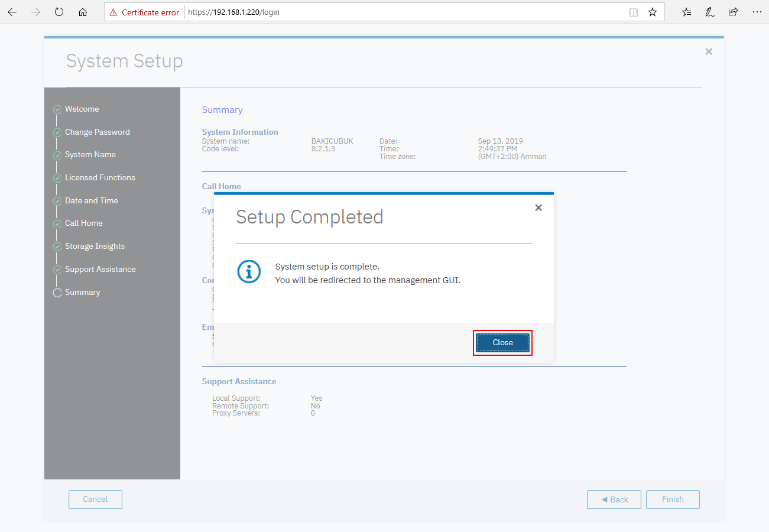Select the Change Password step
769x532 pixels.
click(x=98, y=132)
